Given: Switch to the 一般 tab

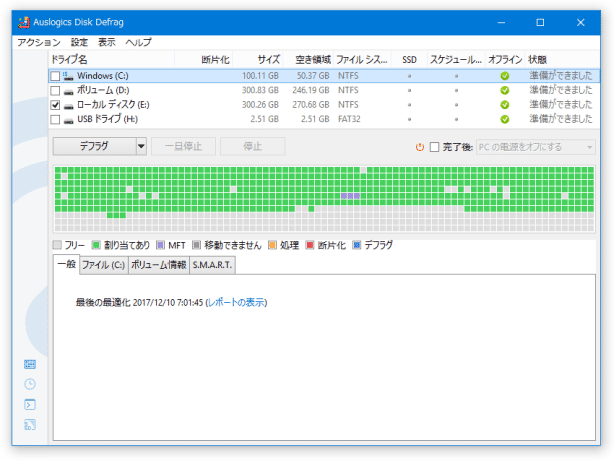Looking at the screenshot, I should pos(67,264).
